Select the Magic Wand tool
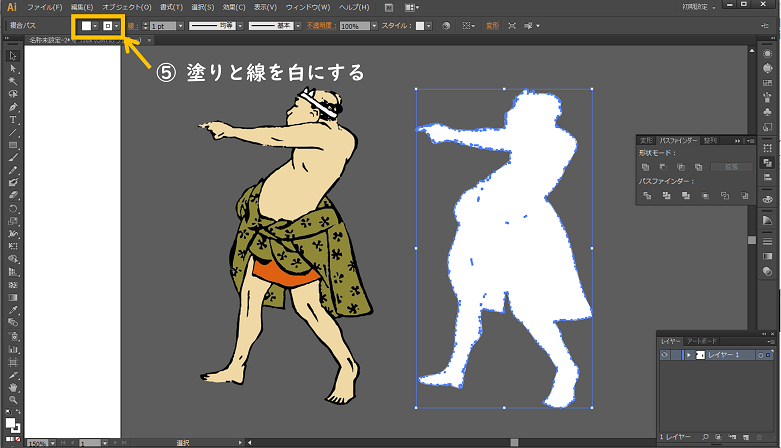The width and height of the screenshot is (781, 448). click(13, 81)
